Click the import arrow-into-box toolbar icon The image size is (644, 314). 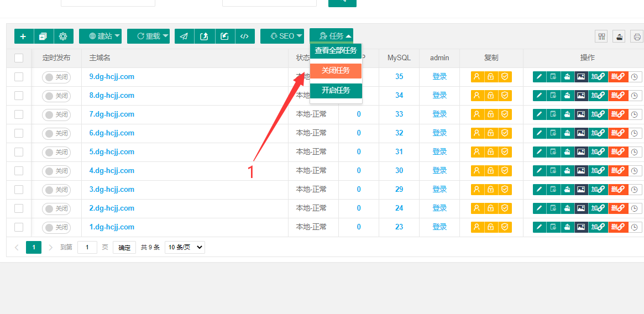coord(224,36)
